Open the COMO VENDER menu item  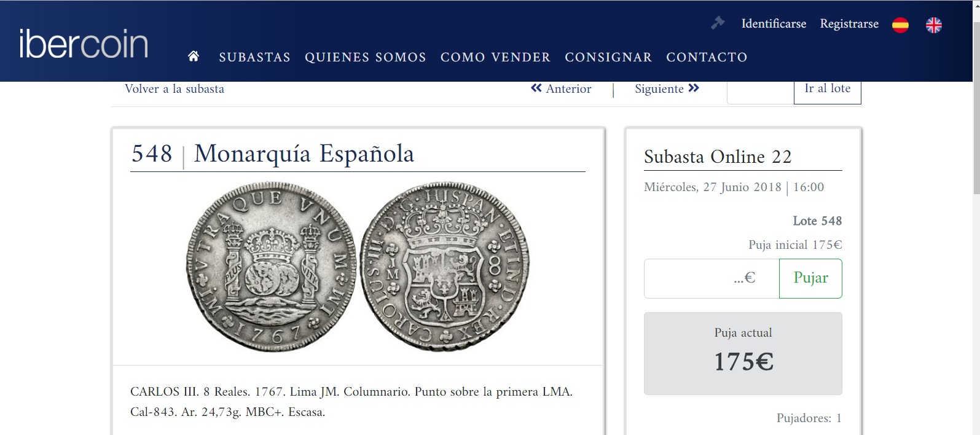click(495, 57)
